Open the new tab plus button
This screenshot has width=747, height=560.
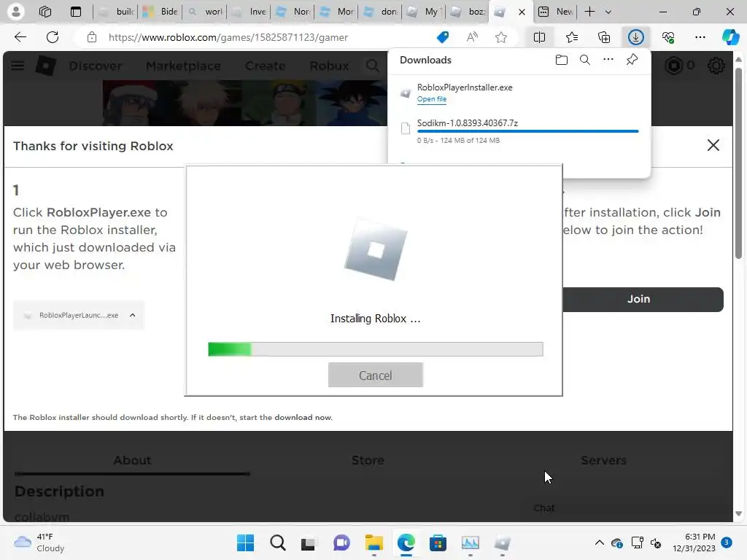(x=589, y=12)
